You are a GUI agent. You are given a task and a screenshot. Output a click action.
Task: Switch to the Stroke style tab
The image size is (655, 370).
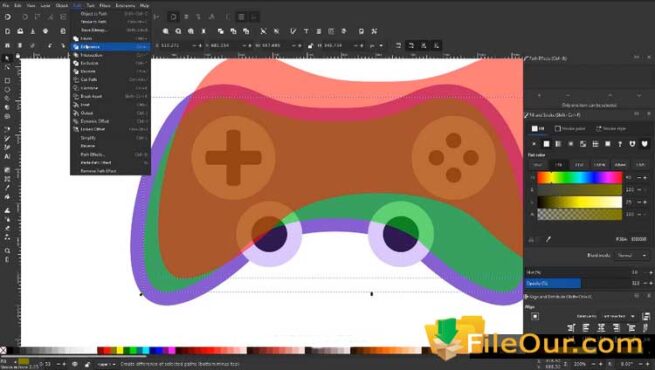point(611,129)
